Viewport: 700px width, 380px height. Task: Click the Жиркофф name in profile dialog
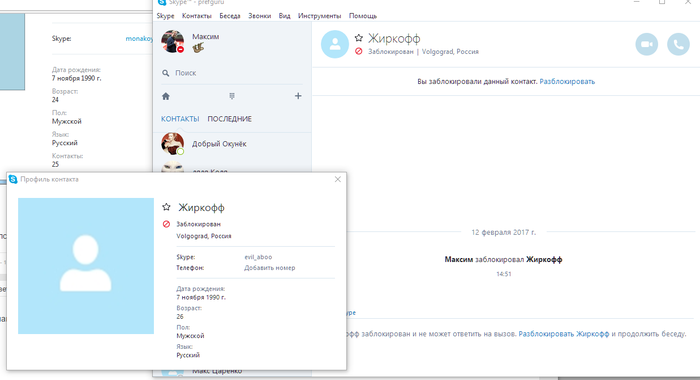pyautogui.click(x=201, y=207)
